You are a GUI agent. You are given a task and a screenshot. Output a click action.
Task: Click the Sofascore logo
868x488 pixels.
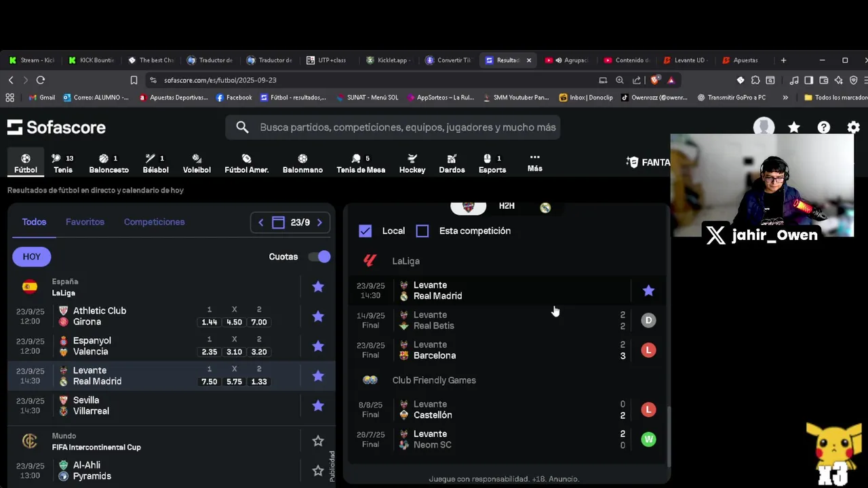56,127
